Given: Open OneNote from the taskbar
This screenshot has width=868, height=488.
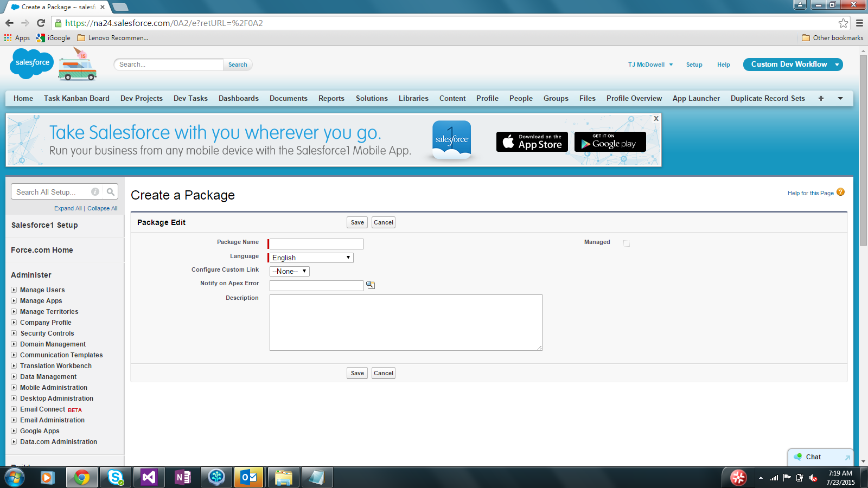Looking at the screenshot, I should 183,478.
